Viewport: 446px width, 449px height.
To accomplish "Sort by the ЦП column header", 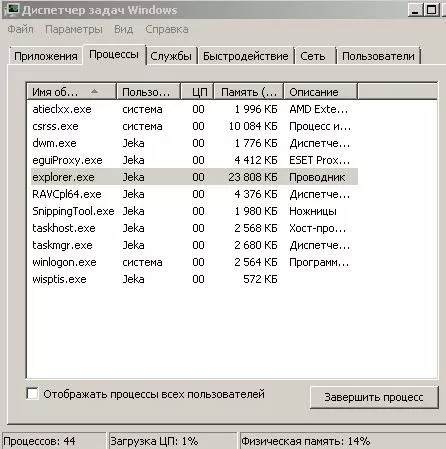I will click(197, 92).
